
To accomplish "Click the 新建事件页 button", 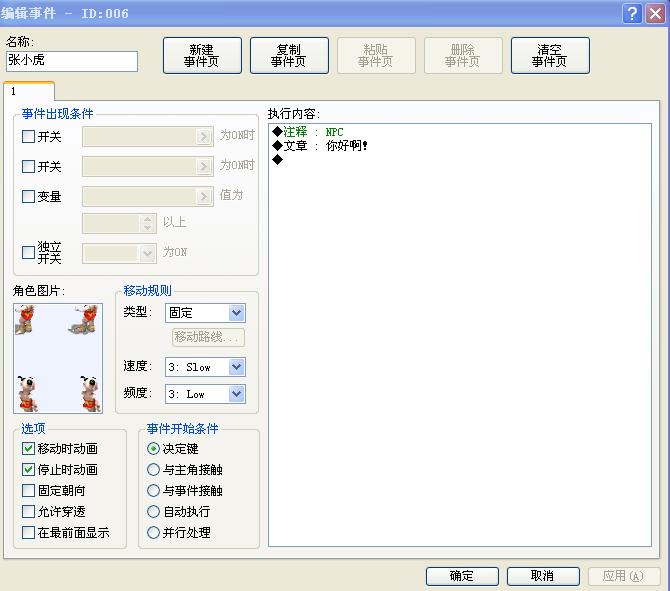I will click(202, 56).
